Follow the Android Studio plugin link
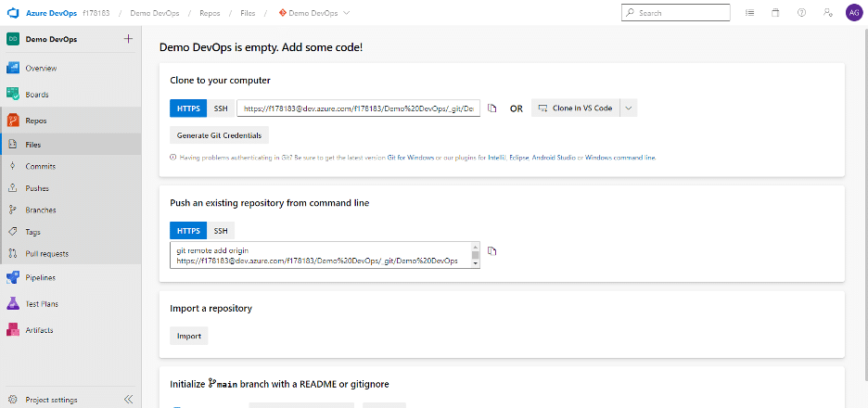 (553, 158)
